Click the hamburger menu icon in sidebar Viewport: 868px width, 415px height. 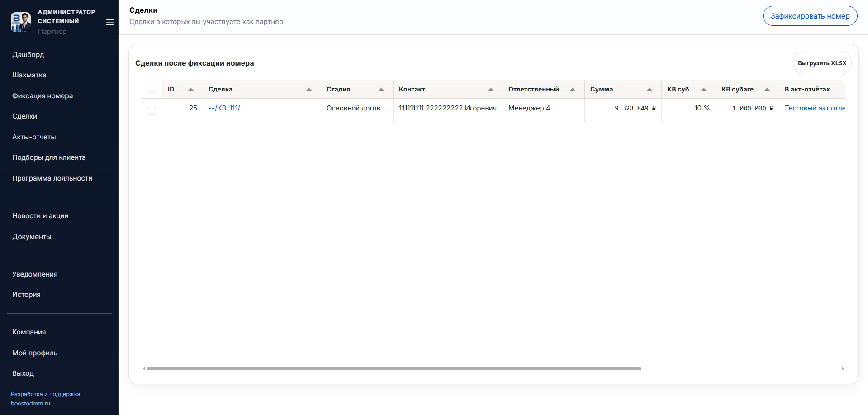(109, 22)
